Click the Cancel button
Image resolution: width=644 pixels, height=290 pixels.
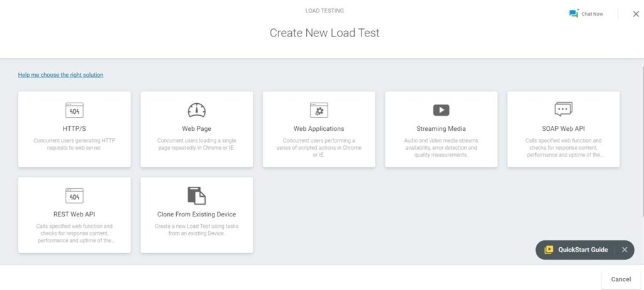(621, 279)
